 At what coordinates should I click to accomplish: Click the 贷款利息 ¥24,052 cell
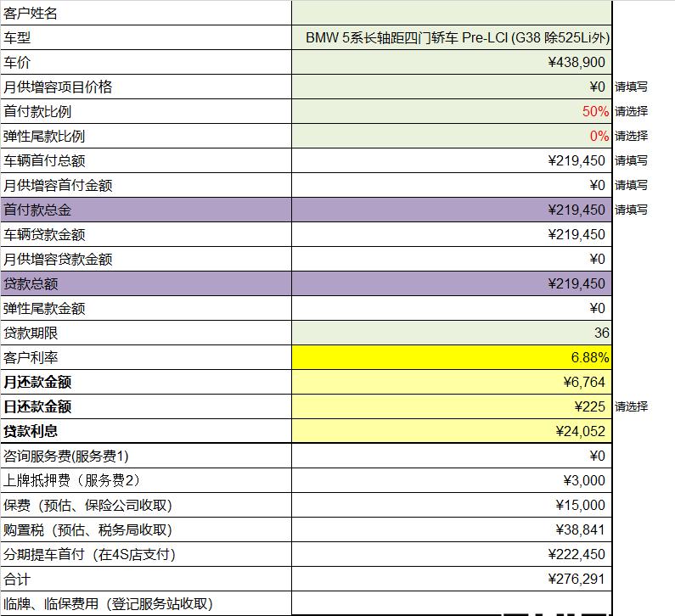(452, 431)
